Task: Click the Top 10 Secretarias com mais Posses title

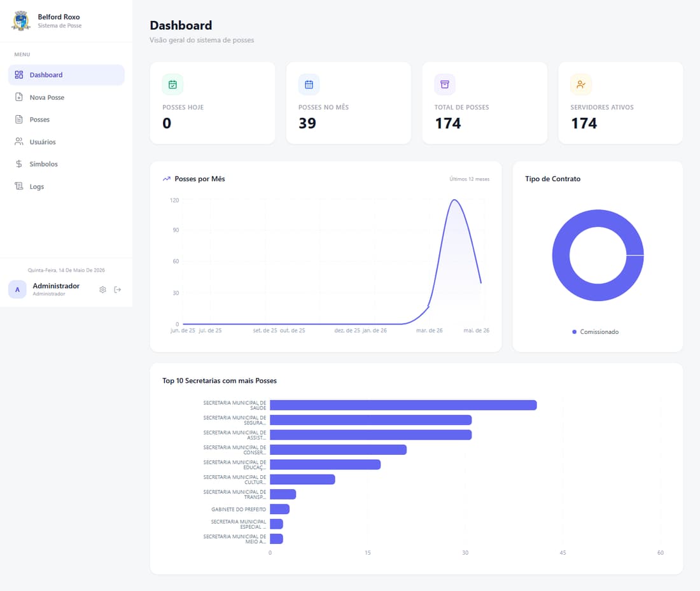Action: click(219, 381)
